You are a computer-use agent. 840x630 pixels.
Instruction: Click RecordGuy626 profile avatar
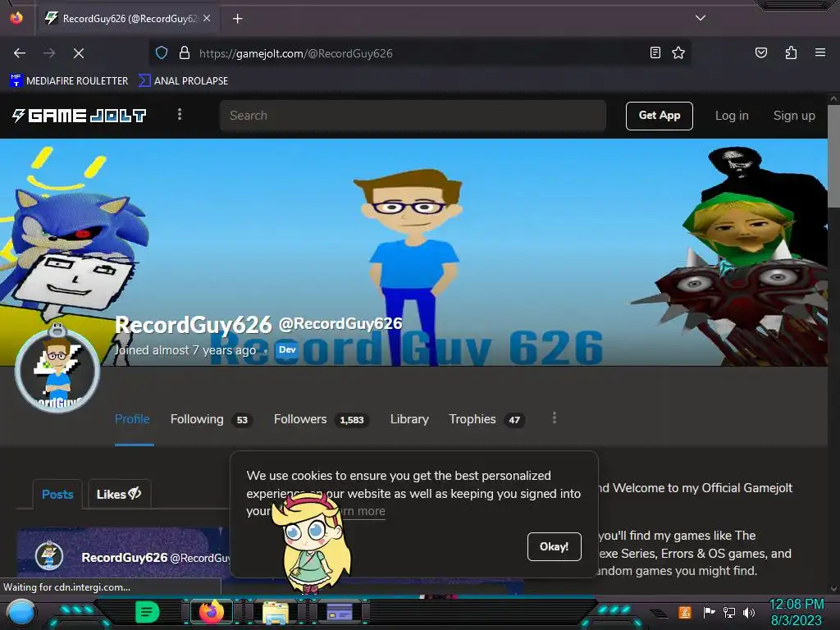[x=57, y=370]
